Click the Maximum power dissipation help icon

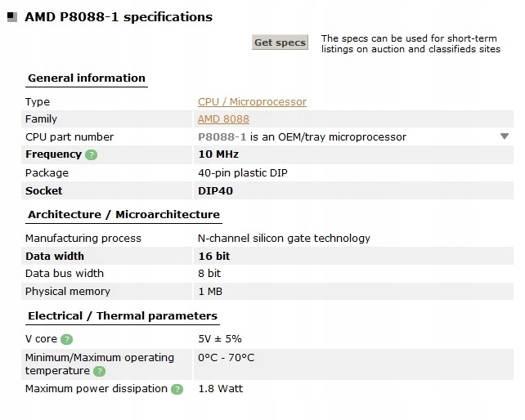(x=177, y=389)
